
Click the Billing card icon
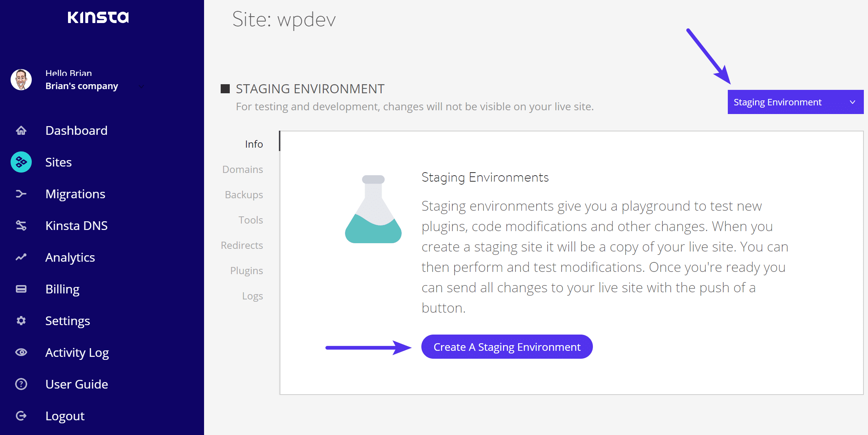point(21,289)
